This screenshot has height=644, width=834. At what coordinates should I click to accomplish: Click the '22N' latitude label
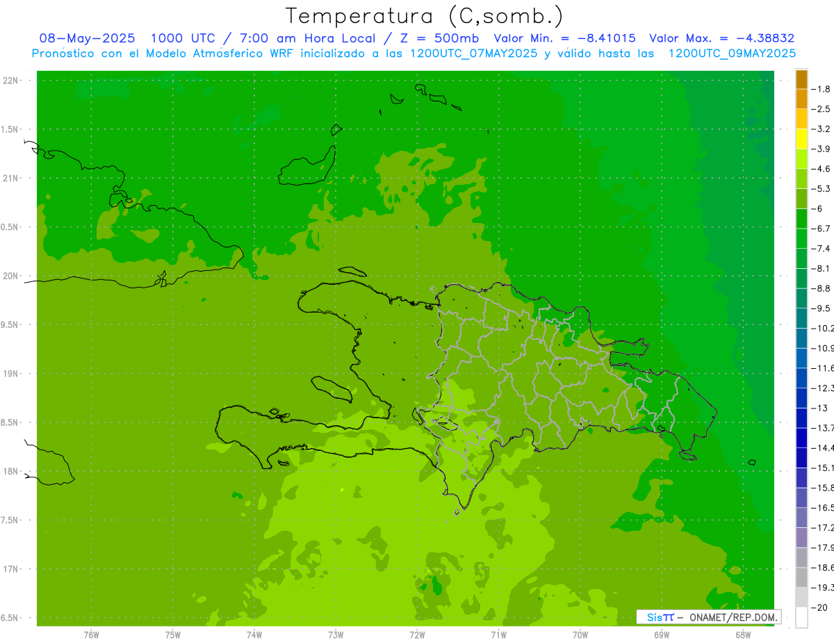pyautogui.click(x=10, y=81)
